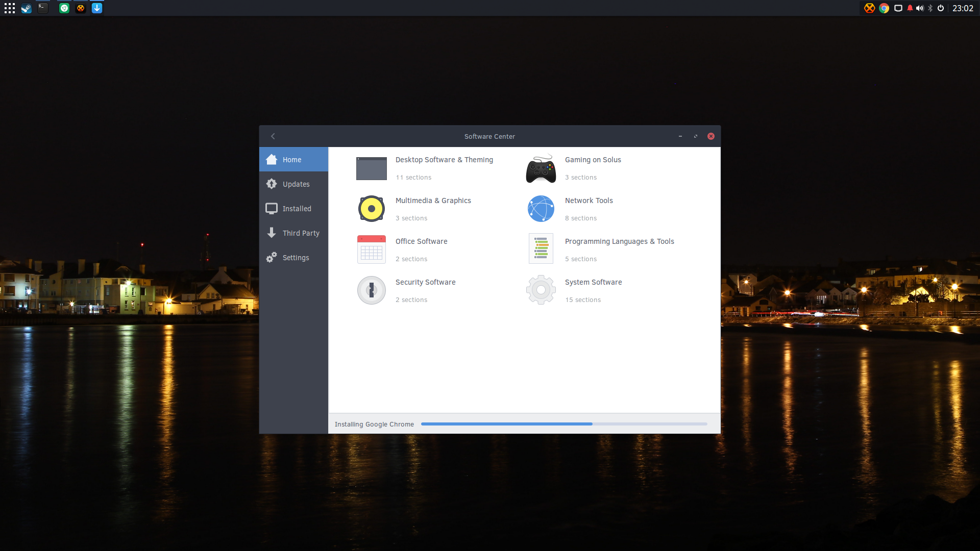Open Security Software category title
Viewport: 980px width, 551px height.
click(x=425, y=282)
